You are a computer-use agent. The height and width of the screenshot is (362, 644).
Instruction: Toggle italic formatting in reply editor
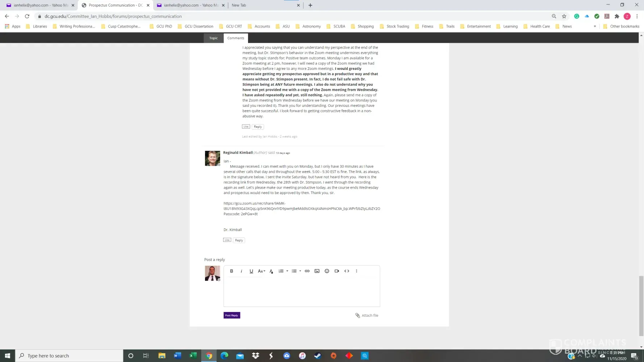241,271
